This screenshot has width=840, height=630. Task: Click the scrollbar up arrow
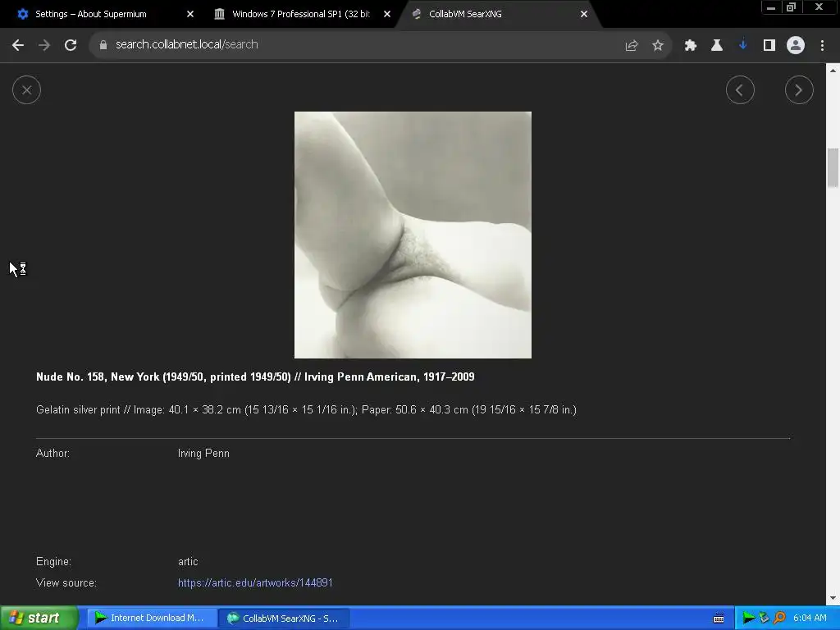click(833, 70)
